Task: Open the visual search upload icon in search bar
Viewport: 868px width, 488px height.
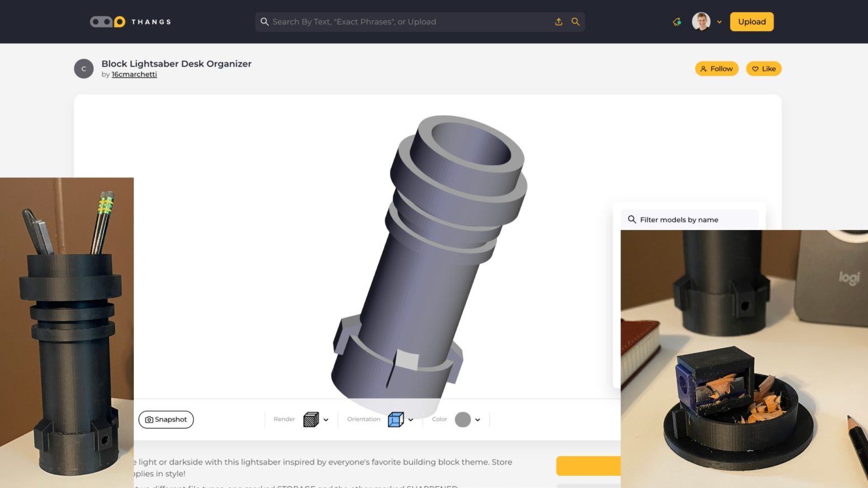Action: pos(558,21)
